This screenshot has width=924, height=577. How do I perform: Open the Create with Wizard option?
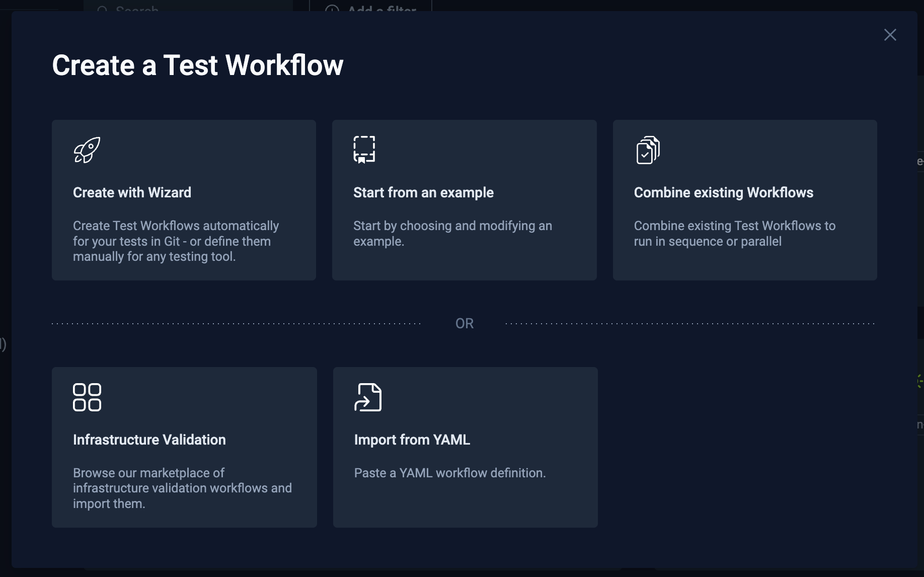click(x=184, y=200)
